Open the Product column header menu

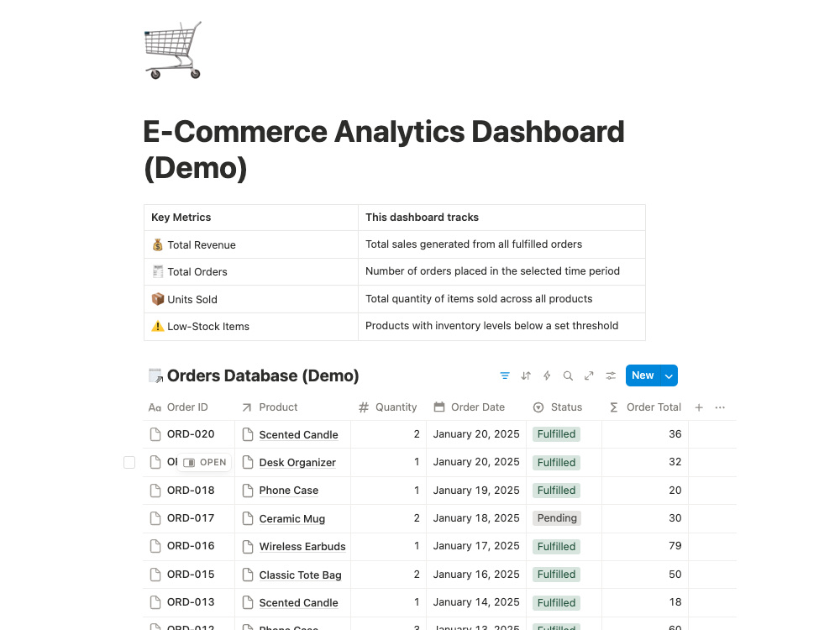point(292,407)
